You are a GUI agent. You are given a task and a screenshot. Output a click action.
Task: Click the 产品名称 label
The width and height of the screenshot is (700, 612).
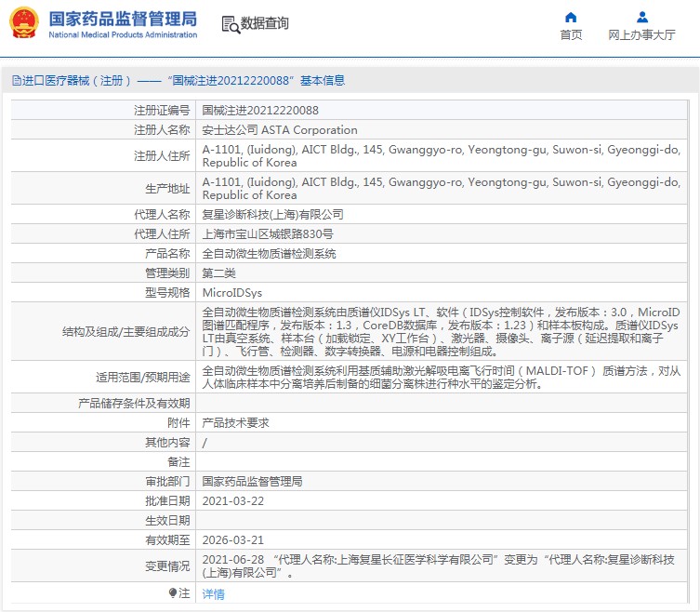tap(167, 254)
